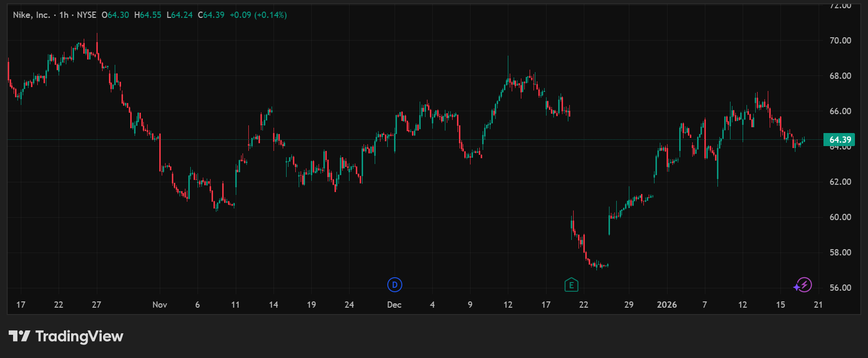Click the low value L64.24
The width and height of the screenshot is (868, 358).
180,15
